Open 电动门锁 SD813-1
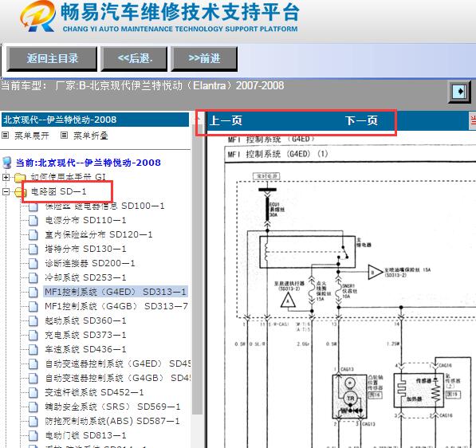 point(85,435)
